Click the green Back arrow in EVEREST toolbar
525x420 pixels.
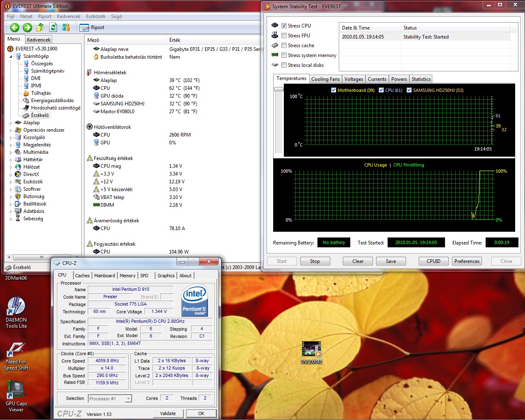pos(15,27)
